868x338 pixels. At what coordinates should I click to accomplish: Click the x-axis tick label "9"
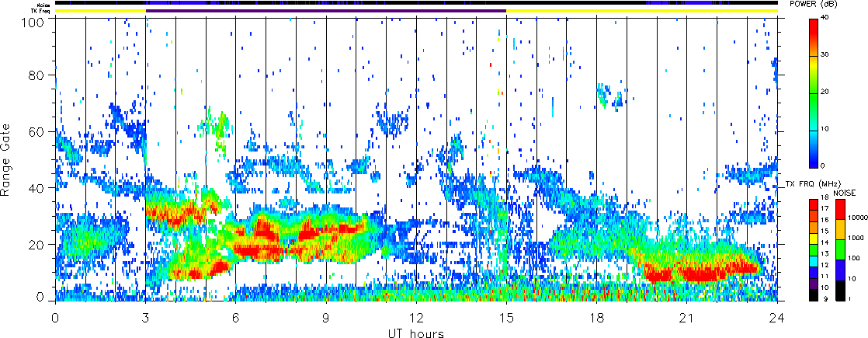click(326, 319)
